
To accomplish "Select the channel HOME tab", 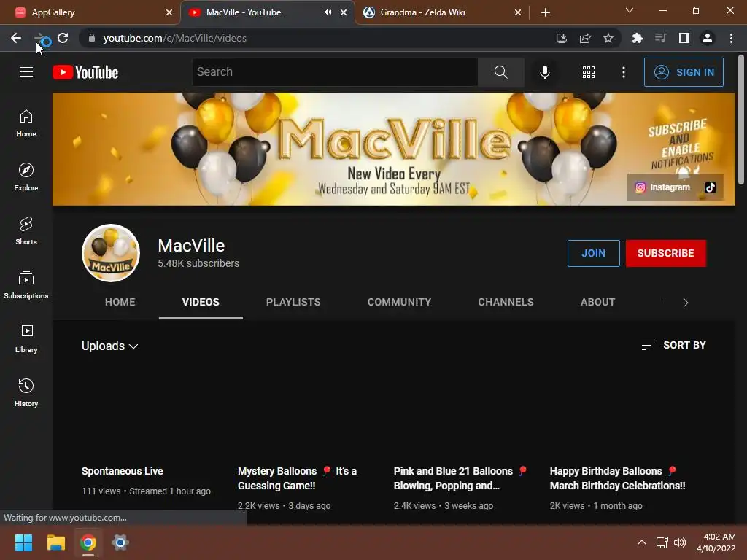I will 120,302.
